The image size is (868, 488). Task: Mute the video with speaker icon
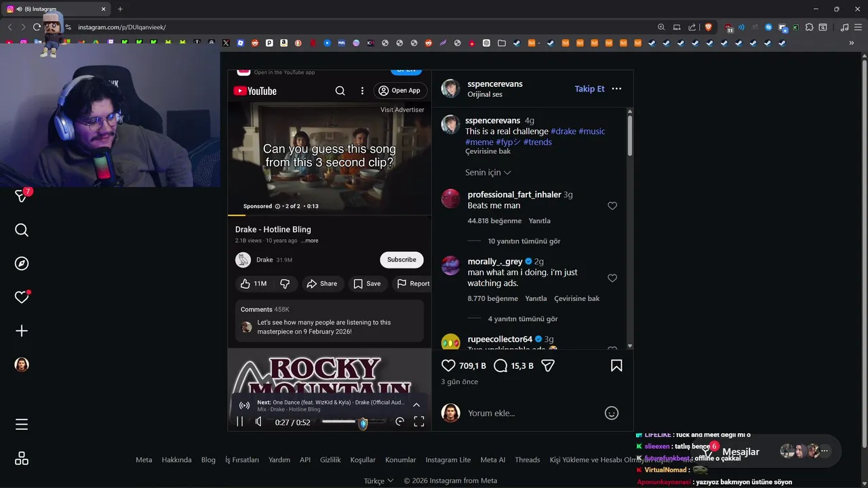(258, 422)
